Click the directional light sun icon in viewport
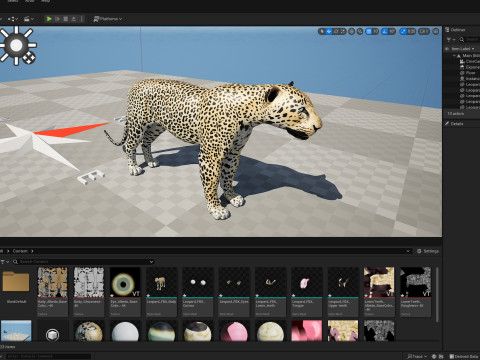This screenshot has width=480, height=360. pos(16,45)
